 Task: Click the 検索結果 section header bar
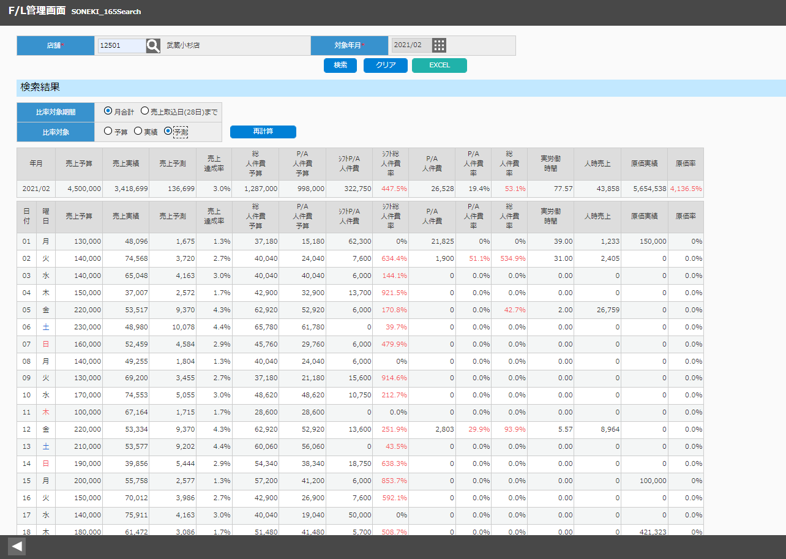[401, 87]
